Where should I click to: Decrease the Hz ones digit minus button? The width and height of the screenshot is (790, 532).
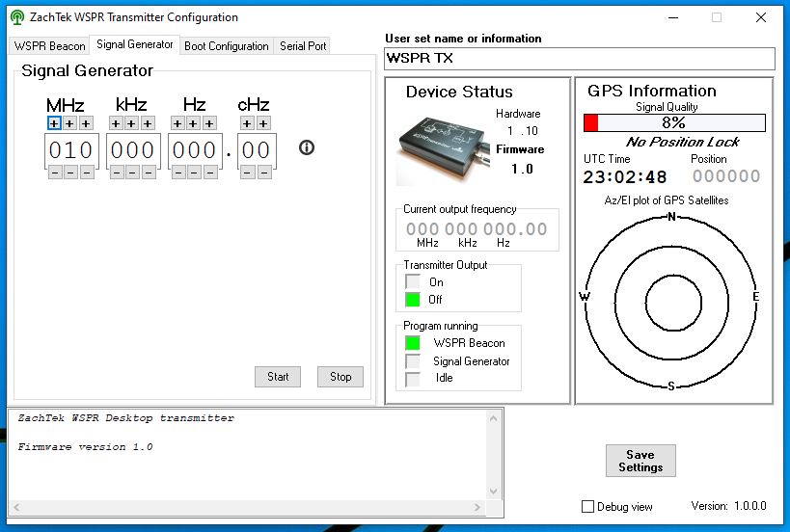tap(210, 173)
